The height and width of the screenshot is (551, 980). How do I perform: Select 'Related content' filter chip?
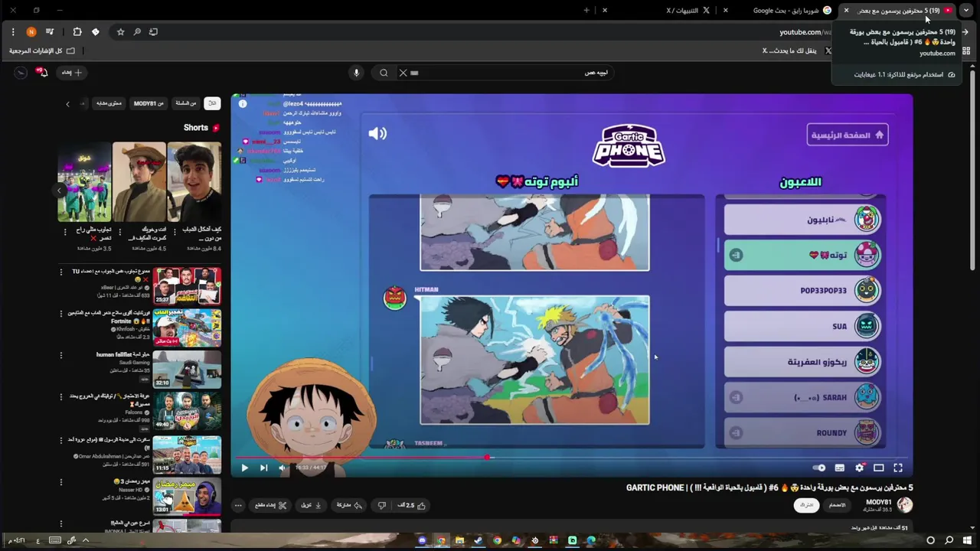(109, 103)
